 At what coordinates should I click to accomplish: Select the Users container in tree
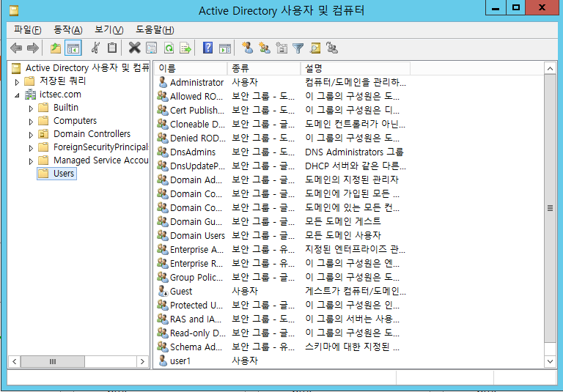click(x=56, y=174)
